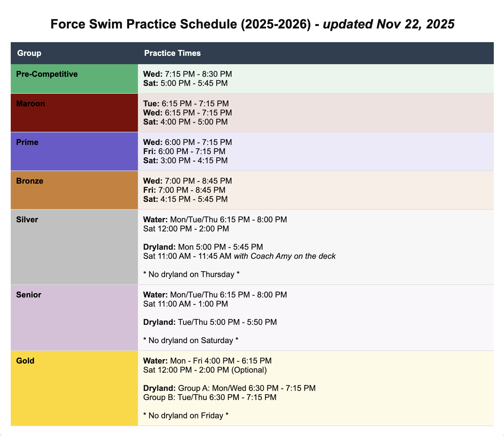Click the Silver group label
This screenshot has width=504, height=436.
pos(27,220)
